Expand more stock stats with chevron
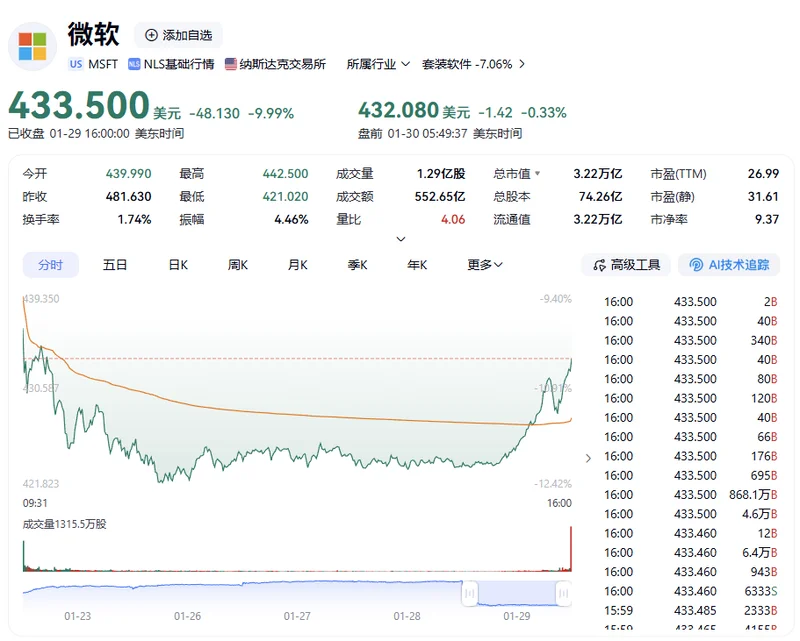 pyautogui.click(x=401, y=239)
